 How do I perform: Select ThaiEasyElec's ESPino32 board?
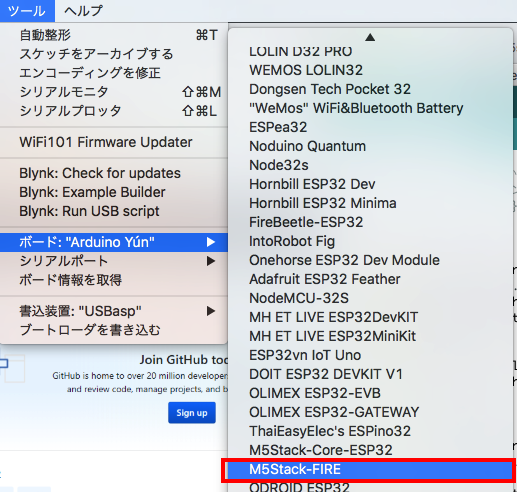pyautogui.click(x=370, y=431)
